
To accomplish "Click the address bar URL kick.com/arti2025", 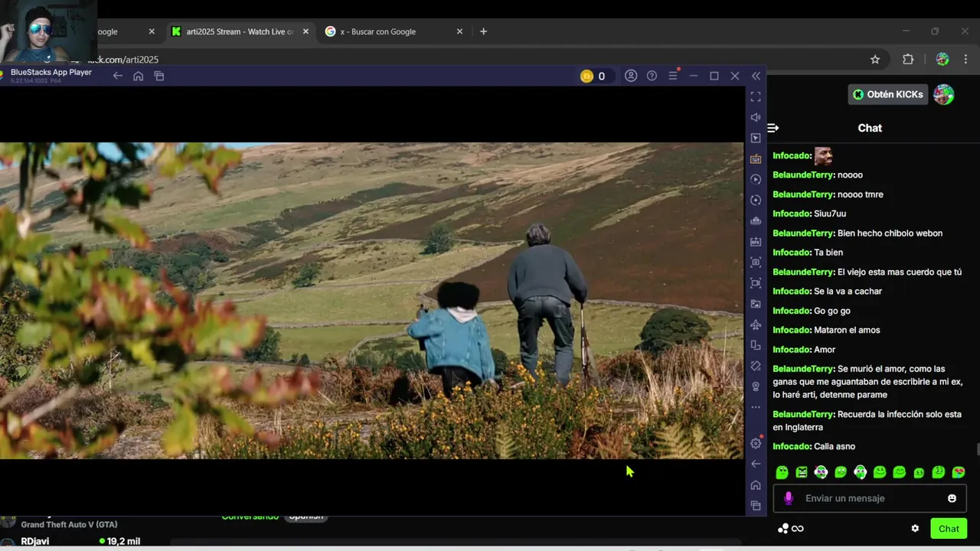I will (x=122, y=60).
